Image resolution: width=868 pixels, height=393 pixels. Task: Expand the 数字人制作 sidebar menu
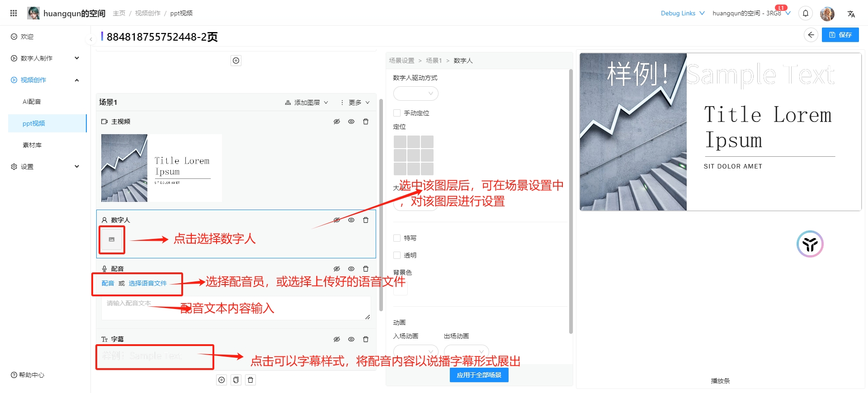click(45, 58)
